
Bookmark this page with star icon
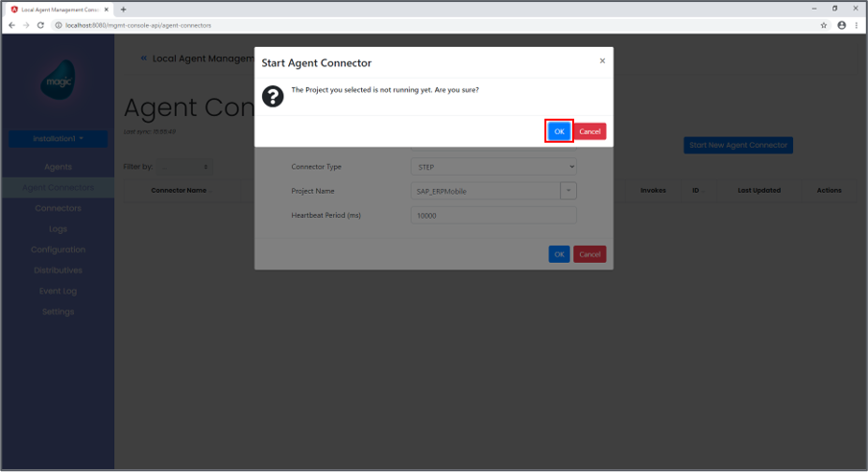824,25
